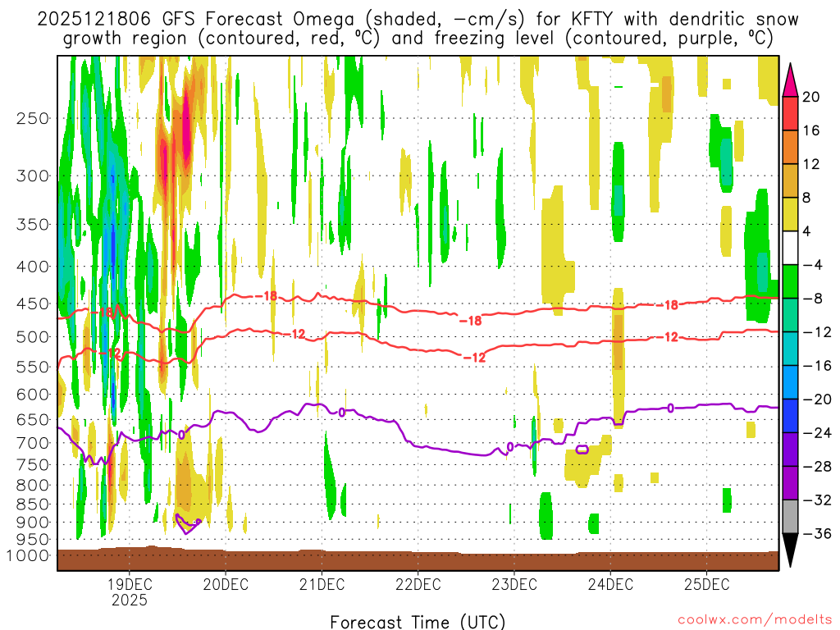The height and width of the screenshot is (630, 840).
Task: Click the 24DEC time axis label
Action: [x=610, y=584]
